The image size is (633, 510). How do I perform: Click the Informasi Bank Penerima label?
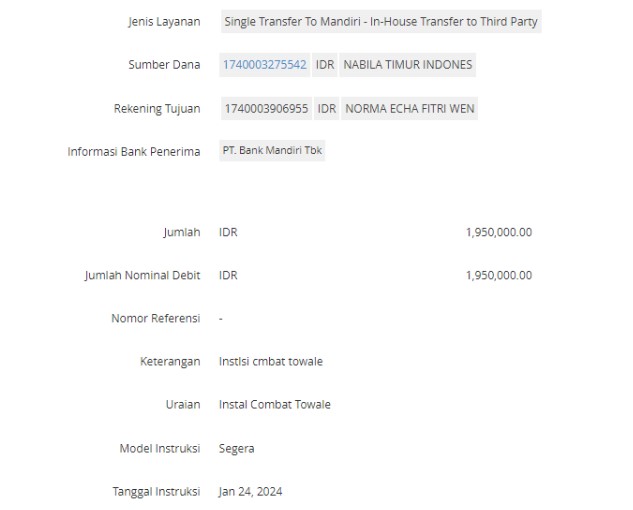[134, 151]
